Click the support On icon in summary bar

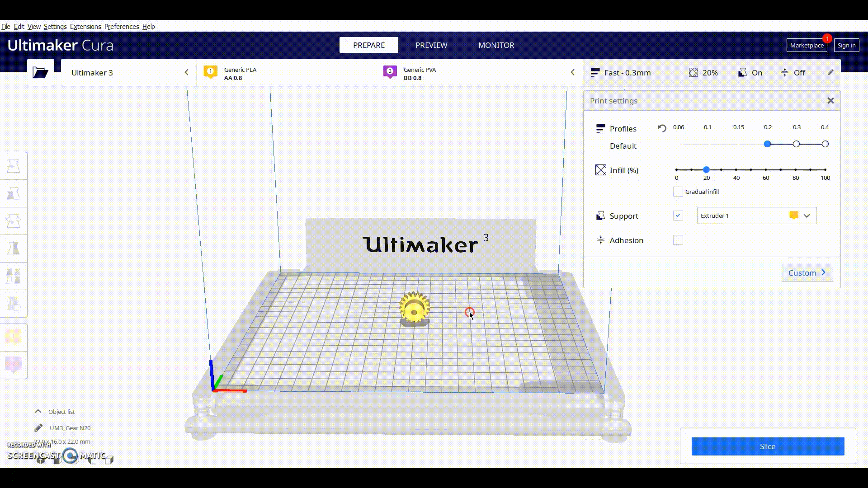click(x=742, y=72)
